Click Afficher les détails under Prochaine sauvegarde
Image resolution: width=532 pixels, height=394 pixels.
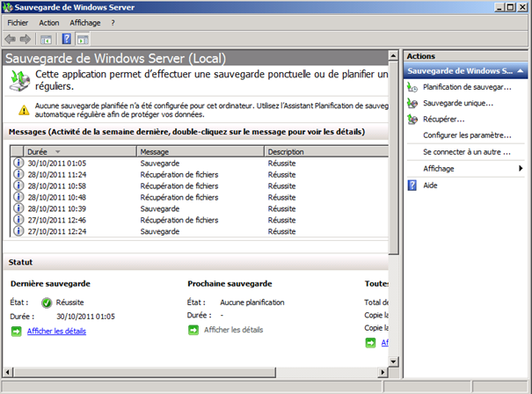(233, 330)
